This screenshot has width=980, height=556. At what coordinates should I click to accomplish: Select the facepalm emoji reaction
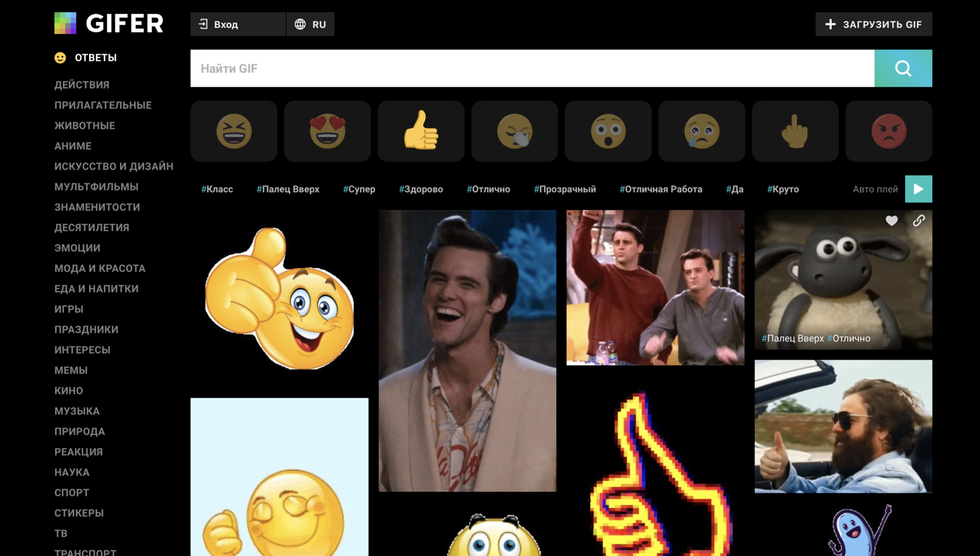[x=514, y=131]
